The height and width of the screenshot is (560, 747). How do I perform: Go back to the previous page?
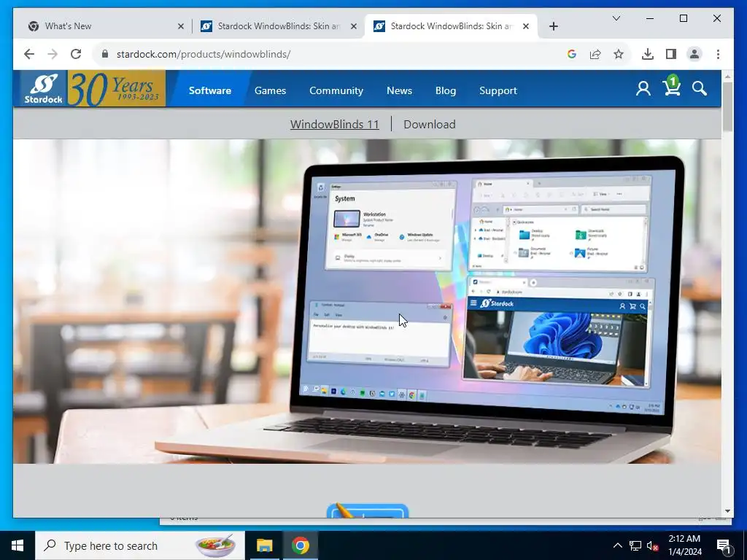coord(29,54)
